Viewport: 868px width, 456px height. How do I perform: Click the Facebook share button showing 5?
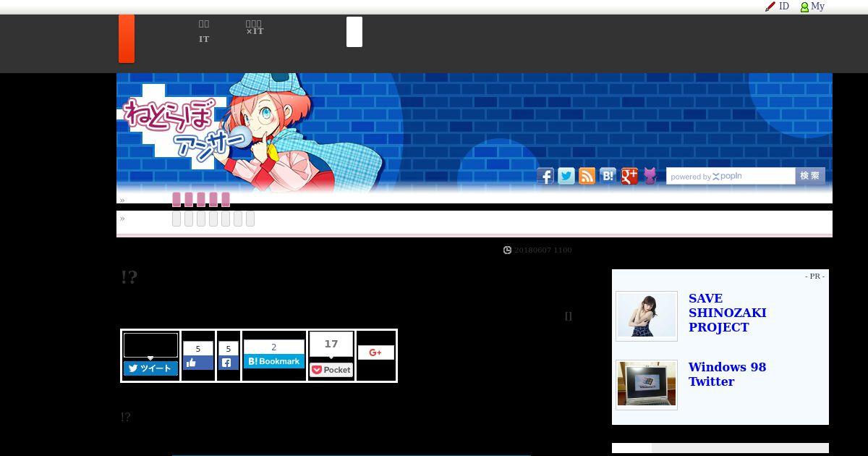(x=229, y=363)
